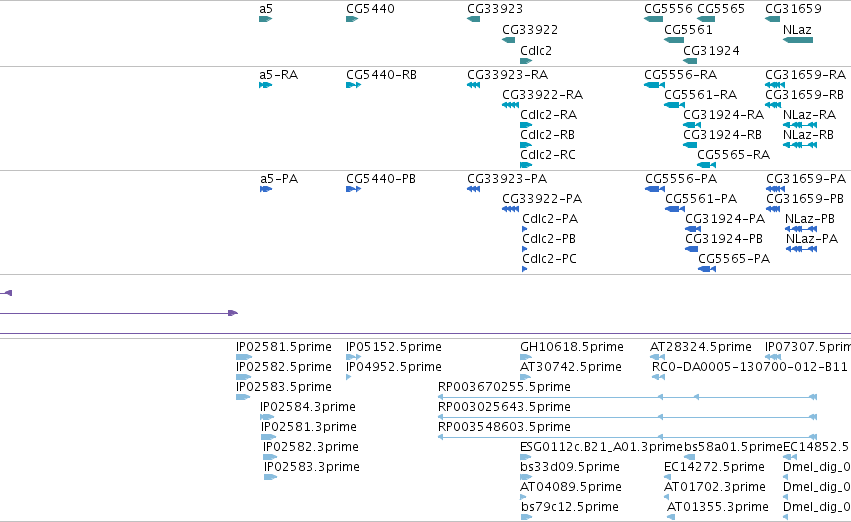Click the EC14272.5prime label
The height and width of the screenshot is (522, 851).
click(x=714, y=467)
